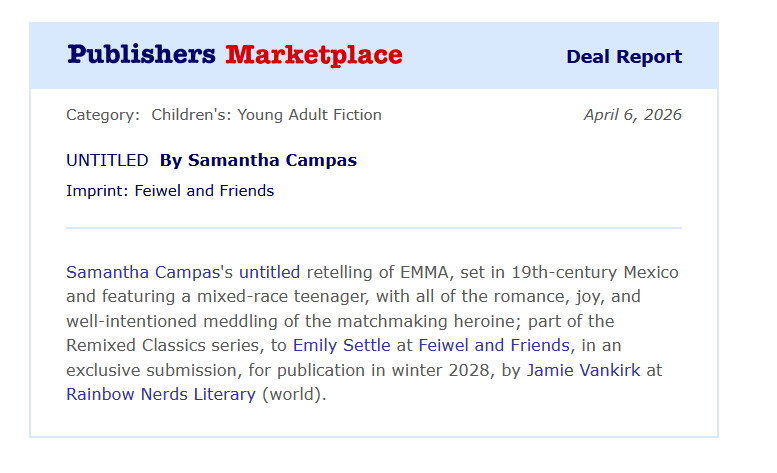Click the 'Category:' label

[x=103, y=115]
